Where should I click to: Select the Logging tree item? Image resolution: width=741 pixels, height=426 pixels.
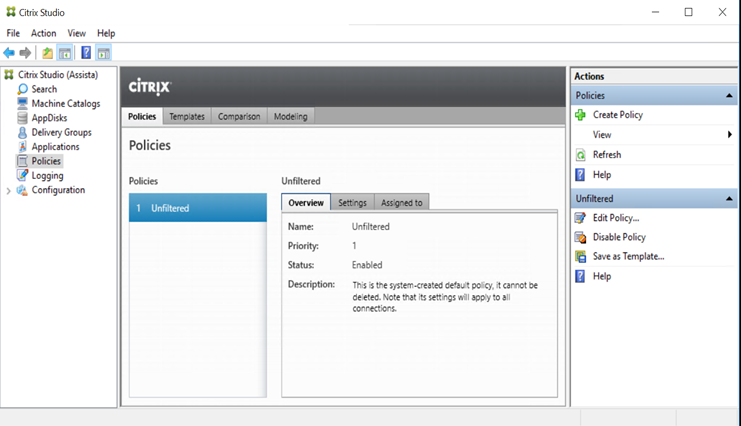pos(47,176)
